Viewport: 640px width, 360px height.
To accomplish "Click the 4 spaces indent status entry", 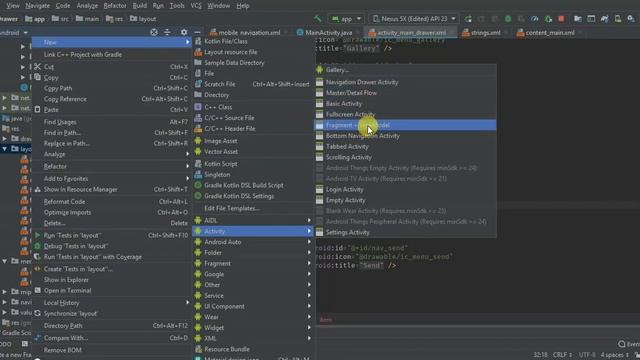I will point(614,355).
